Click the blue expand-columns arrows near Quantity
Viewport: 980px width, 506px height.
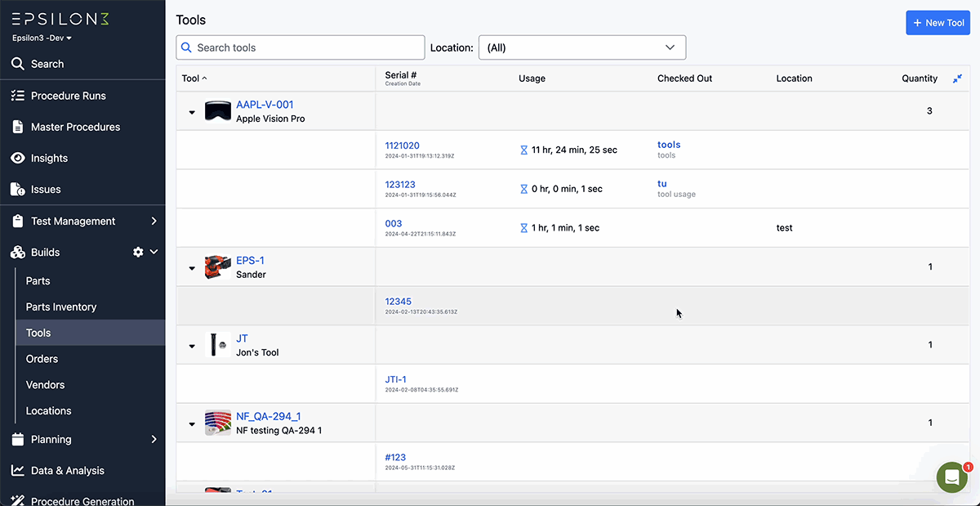(955, 78)
